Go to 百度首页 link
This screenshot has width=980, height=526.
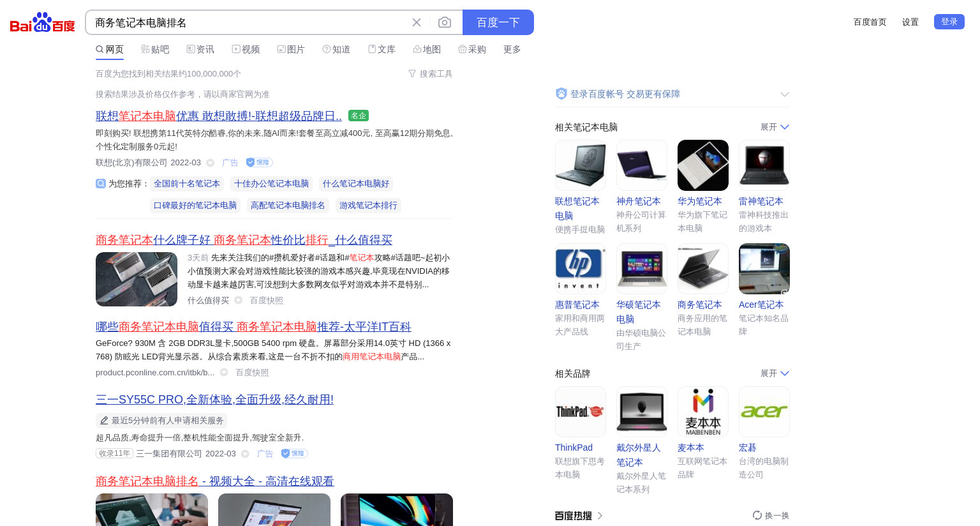[870, 22]
